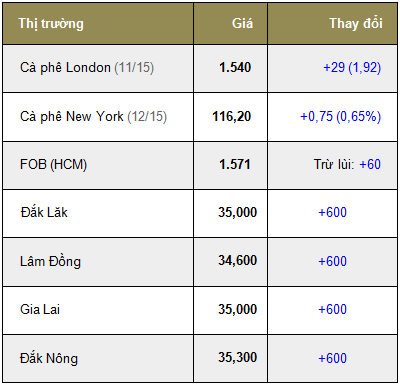Image resolution: width=400 pixels, height=386 pixels.
Task: Select the 'Gia Lai' market row
Action: coord(200,310)
